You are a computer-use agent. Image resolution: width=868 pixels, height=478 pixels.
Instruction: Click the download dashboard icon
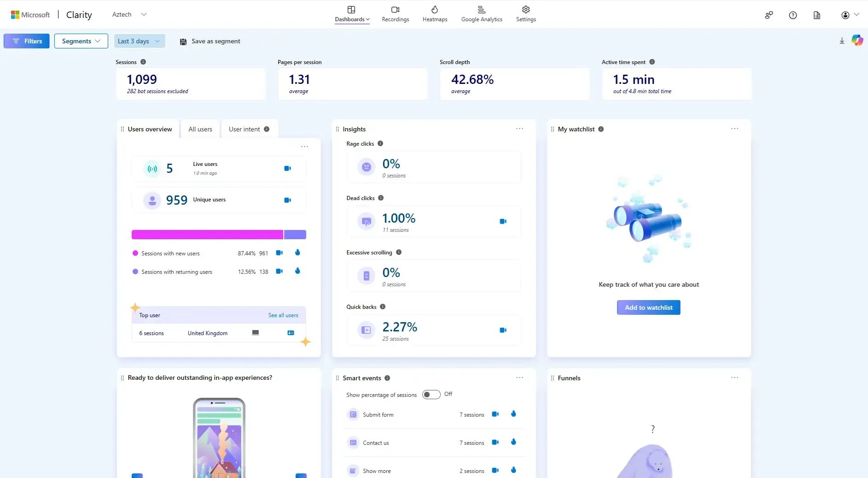click(841, 41)
